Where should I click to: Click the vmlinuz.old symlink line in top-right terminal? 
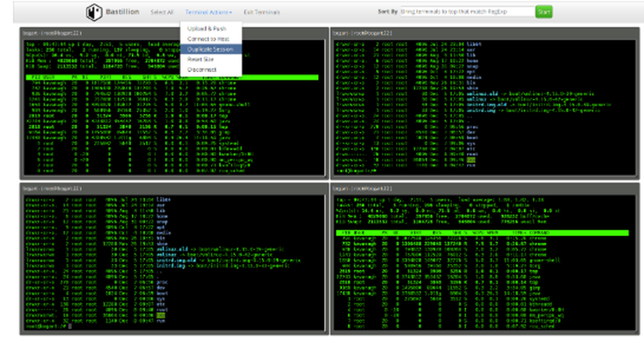(x=464, y=93)
